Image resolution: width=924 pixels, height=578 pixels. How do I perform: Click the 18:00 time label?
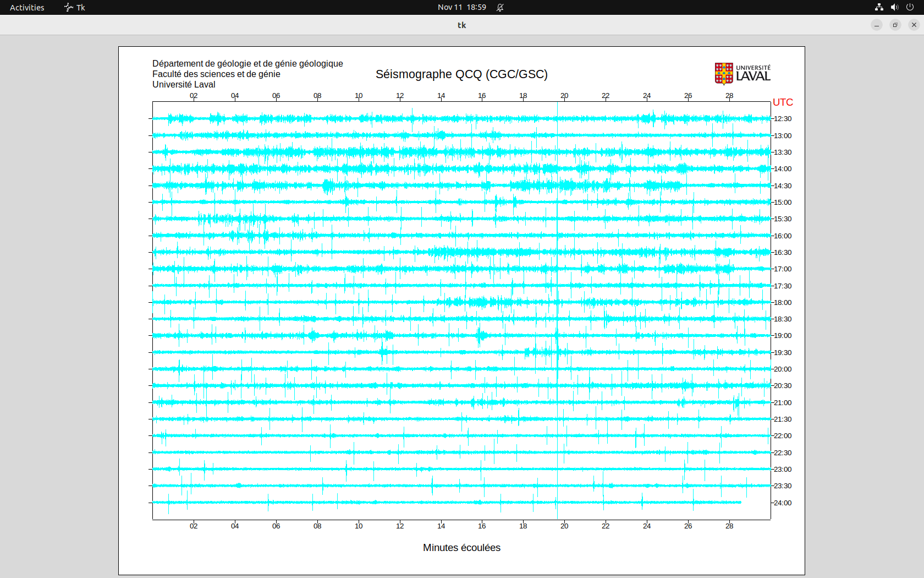point(783,302)
